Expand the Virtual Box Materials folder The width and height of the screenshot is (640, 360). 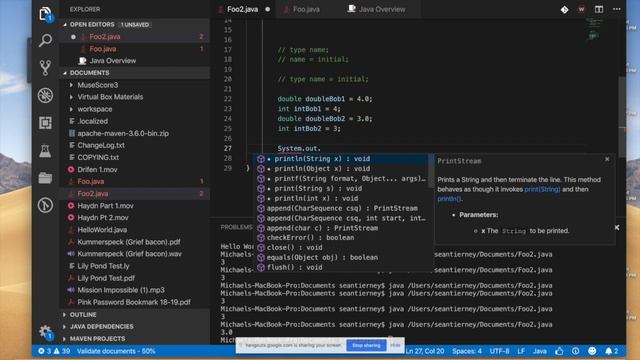tap(110, 97)
